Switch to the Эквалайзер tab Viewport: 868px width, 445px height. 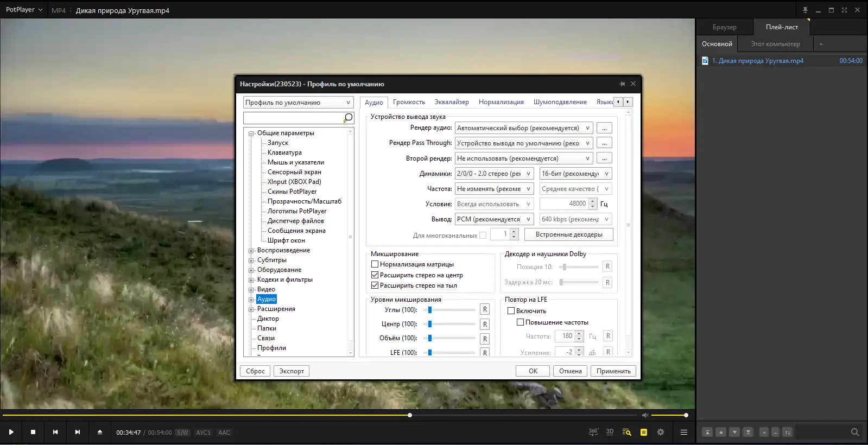click(x=451, y=102)
